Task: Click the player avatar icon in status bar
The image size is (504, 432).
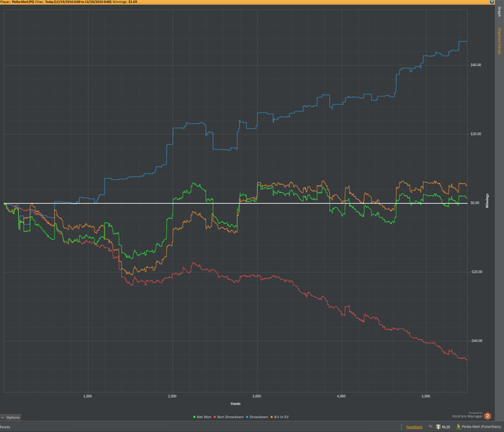Action: [x=459, y=426]
